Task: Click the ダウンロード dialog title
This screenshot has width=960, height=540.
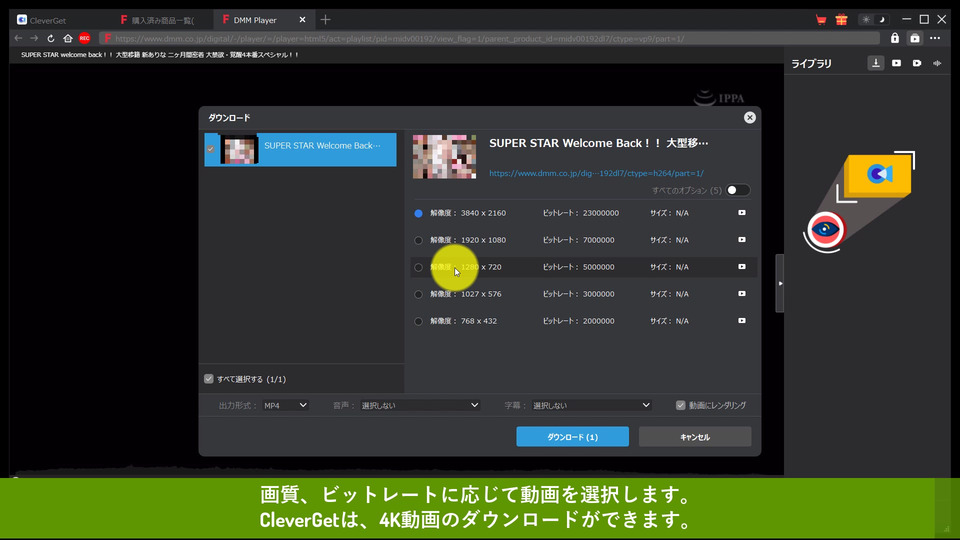Action: point(229,118)
